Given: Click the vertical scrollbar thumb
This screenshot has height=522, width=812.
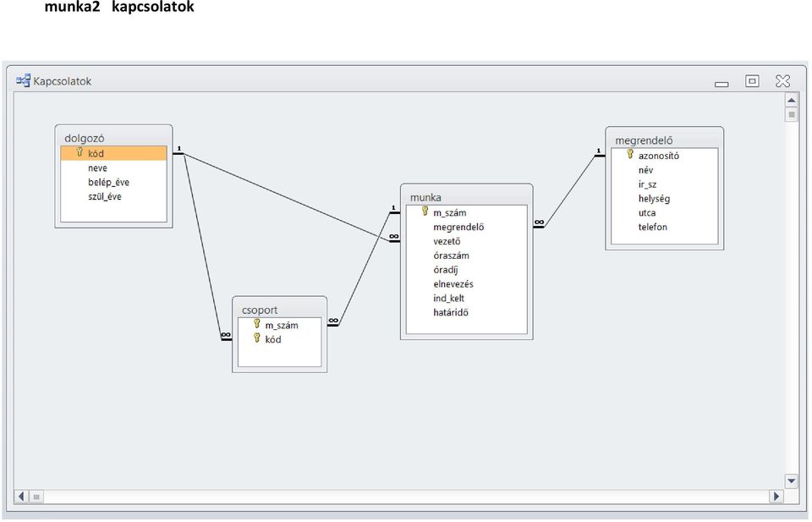Looking at the screenshot, I should (792, 114).
